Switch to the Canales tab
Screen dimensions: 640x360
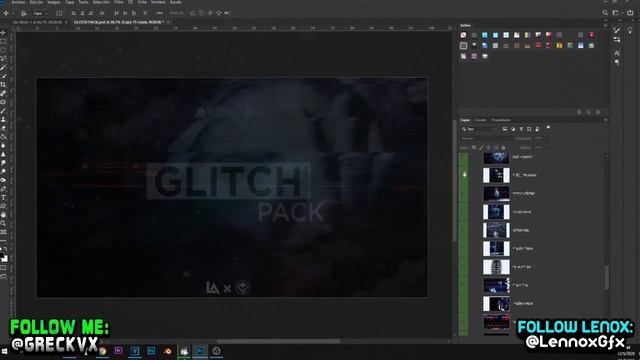(x=480, y=120)
